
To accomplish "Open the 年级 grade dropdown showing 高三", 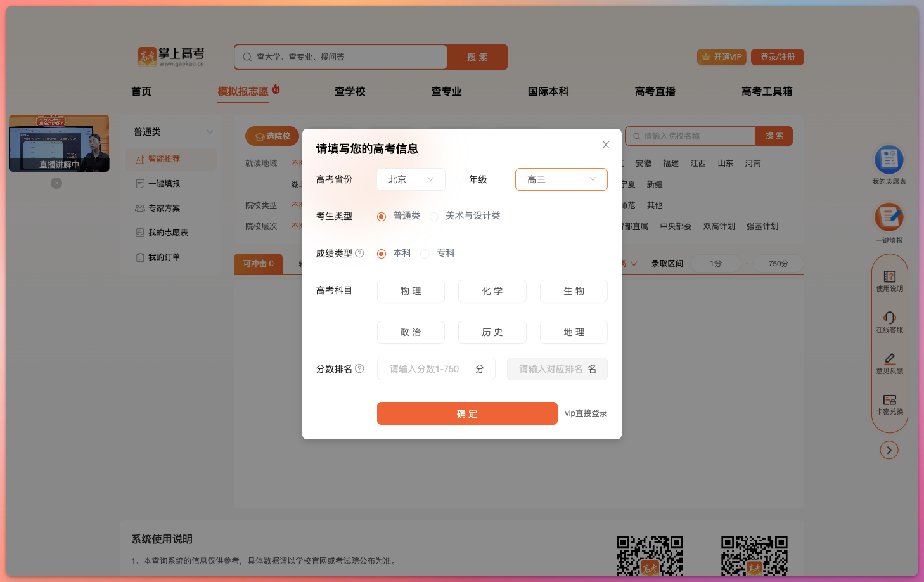I will coord(561,179).
